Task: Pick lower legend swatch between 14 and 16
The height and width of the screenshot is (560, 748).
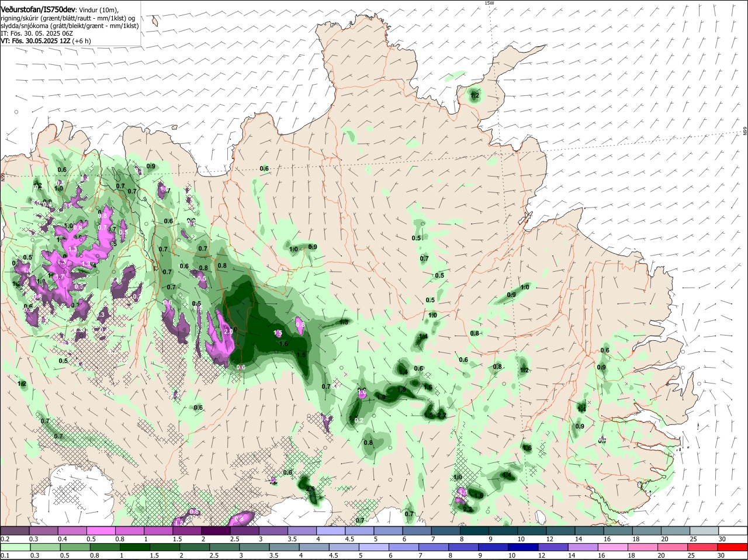Action: [584, 547]
